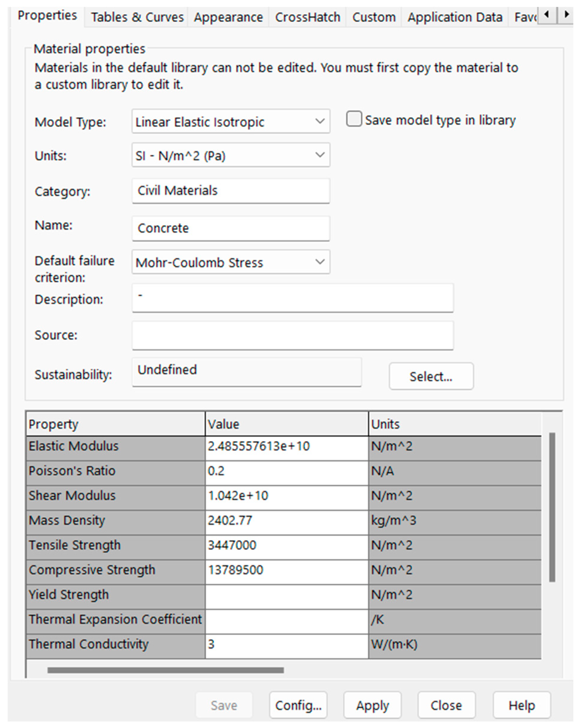Switch to the Tables & Curves tab
This screenshot has width=577, height=728.
pos(137,17)
